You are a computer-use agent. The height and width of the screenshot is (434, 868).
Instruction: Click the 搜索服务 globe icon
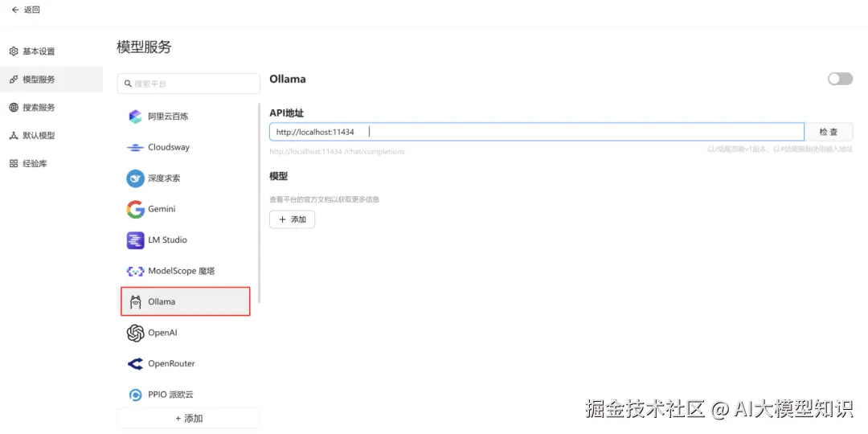point(14,108)
